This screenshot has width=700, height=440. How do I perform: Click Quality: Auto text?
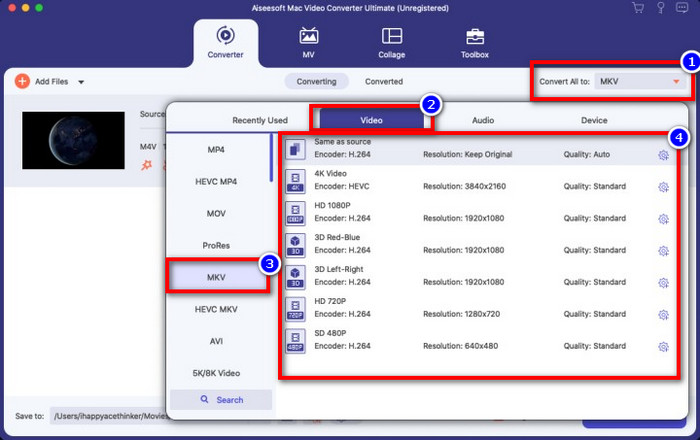click(587, 154)
